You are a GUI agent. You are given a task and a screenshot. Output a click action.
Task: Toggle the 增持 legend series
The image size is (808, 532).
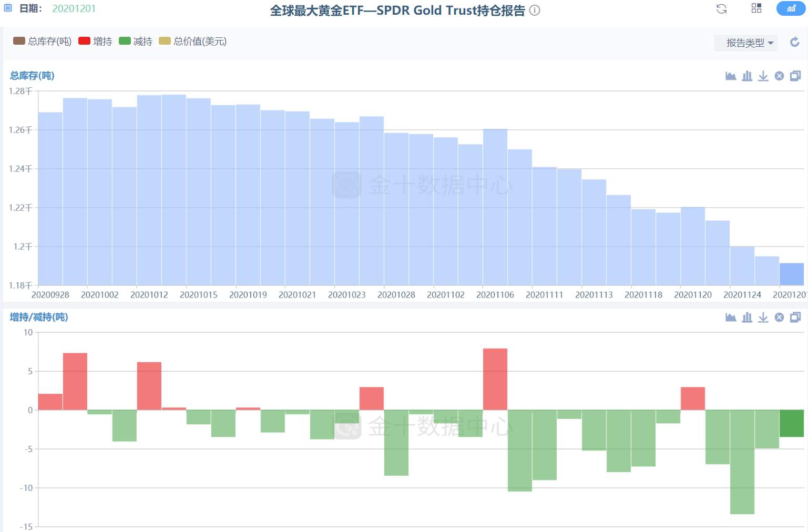95,41
